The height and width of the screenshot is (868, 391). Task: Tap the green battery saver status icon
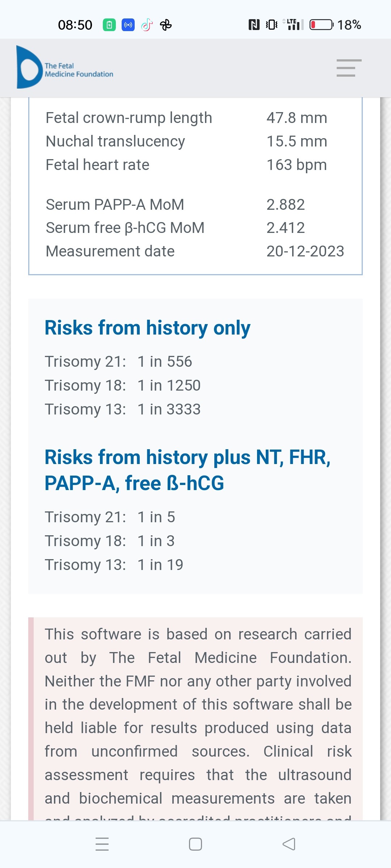pyautogui.click(x=109, y=25)
